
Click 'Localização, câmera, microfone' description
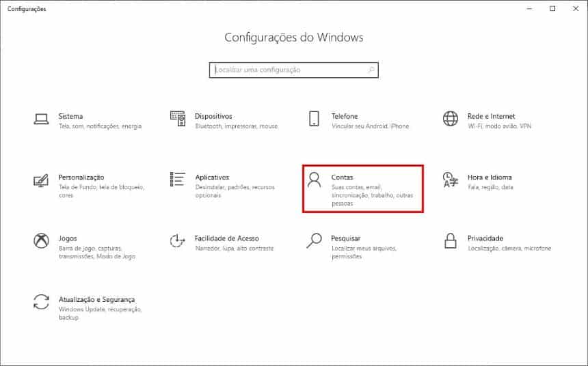pos(509,249)
